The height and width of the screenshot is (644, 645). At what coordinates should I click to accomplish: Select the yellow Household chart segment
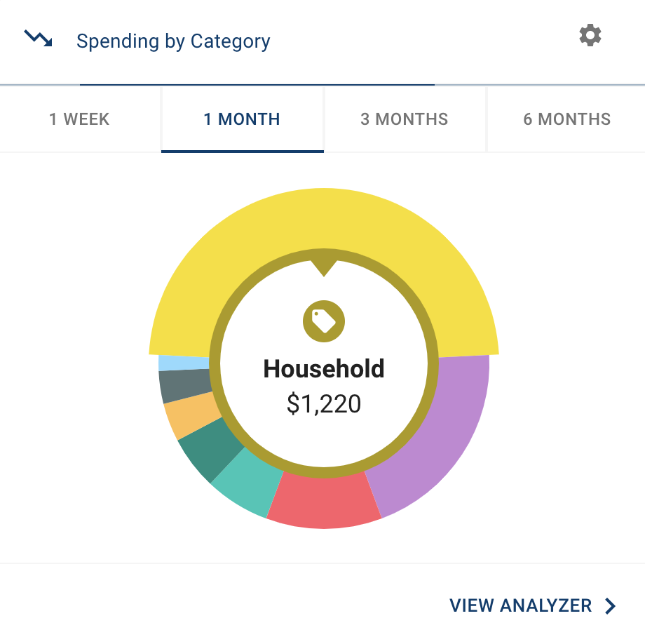point(324,217)
